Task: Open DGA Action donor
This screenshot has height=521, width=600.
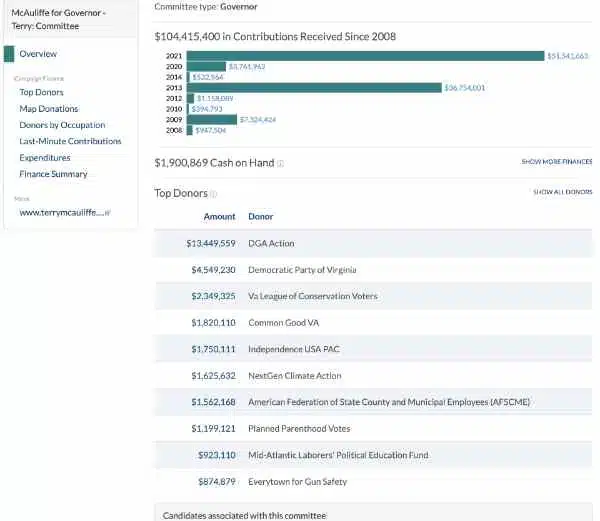Action: [x=271, y=244]
